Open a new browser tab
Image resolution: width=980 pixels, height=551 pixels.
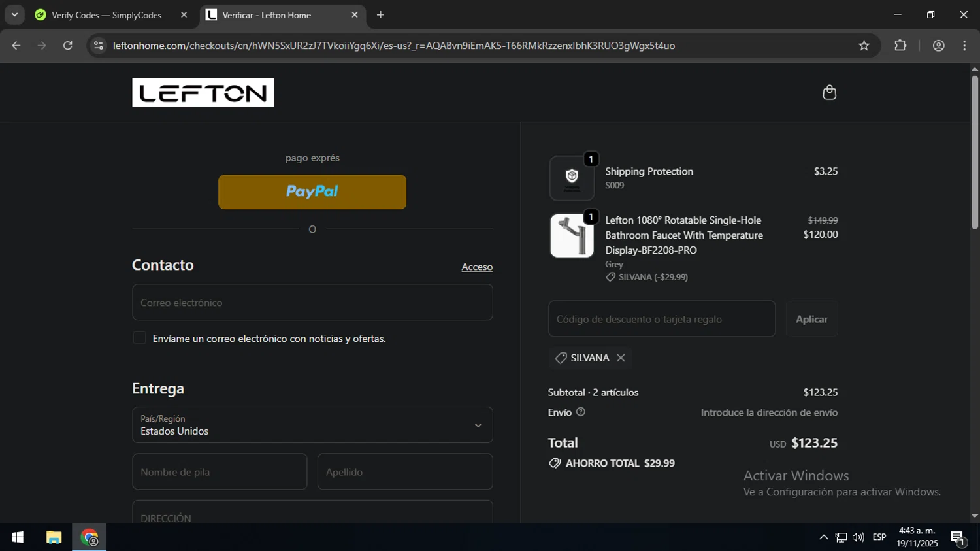380,15
